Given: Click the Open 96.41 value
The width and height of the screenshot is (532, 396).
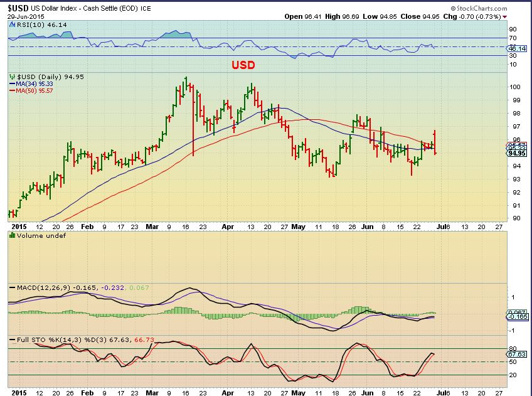Looking at the screenshot, I should (302, 16).
